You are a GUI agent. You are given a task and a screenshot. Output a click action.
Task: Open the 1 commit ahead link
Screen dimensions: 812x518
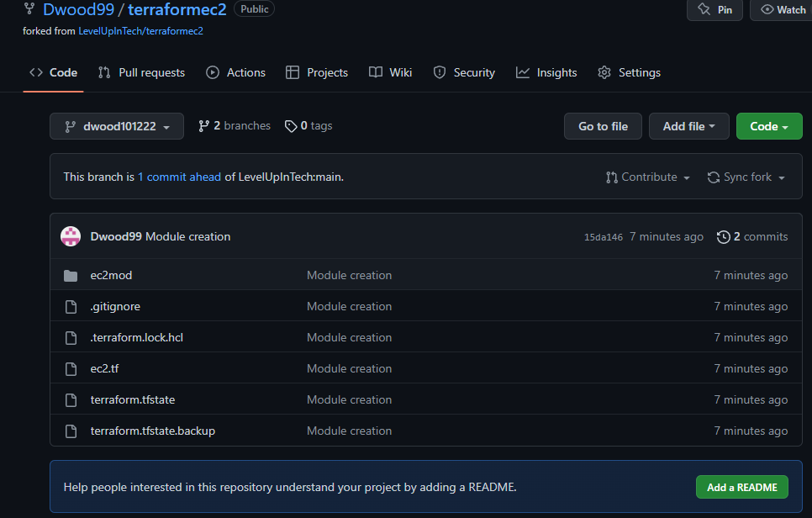pyautogui.click(x=179, y=177)
